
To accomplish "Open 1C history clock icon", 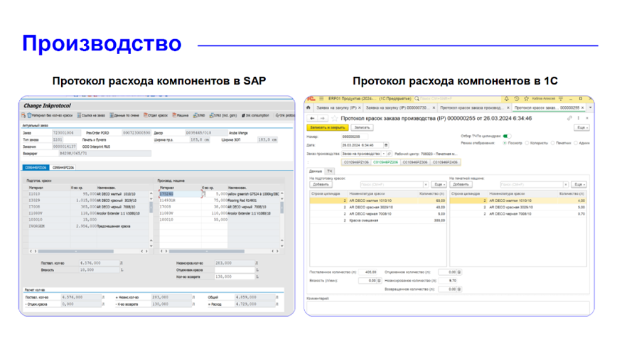I will pos(516,98).
